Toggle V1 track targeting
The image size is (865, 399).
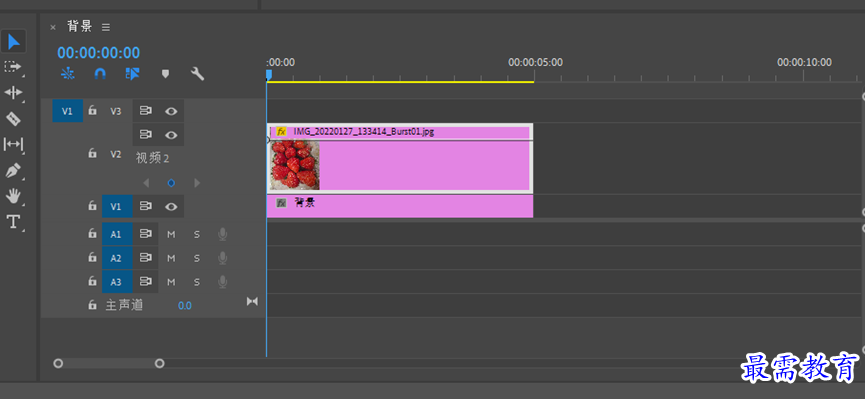117,206
